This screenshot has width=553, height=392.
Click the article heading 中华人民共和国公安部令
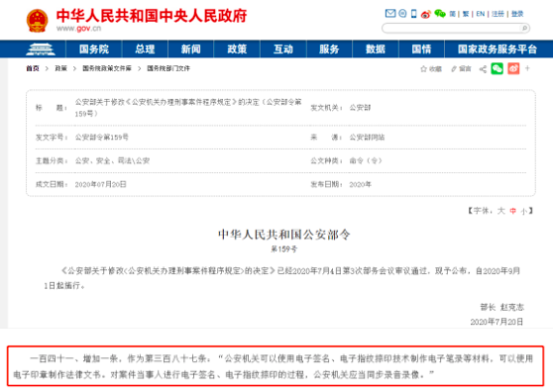284,235
